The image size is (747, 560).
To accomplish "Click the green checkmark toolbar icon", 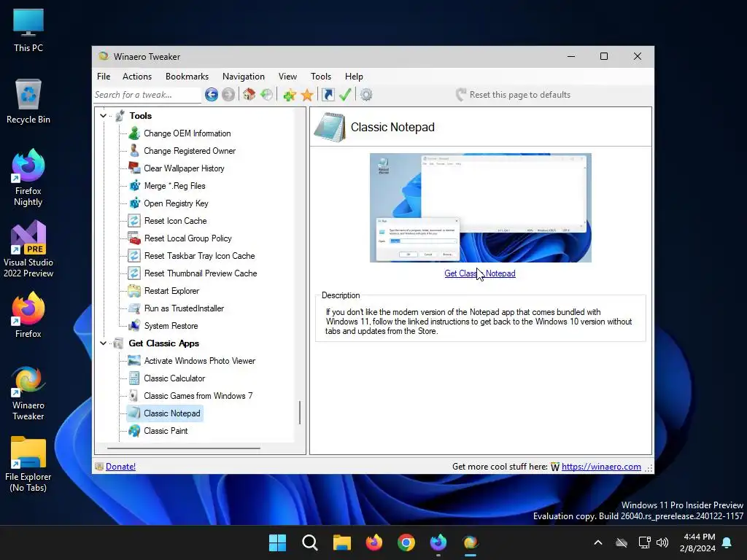I will [x=345, y=95].
